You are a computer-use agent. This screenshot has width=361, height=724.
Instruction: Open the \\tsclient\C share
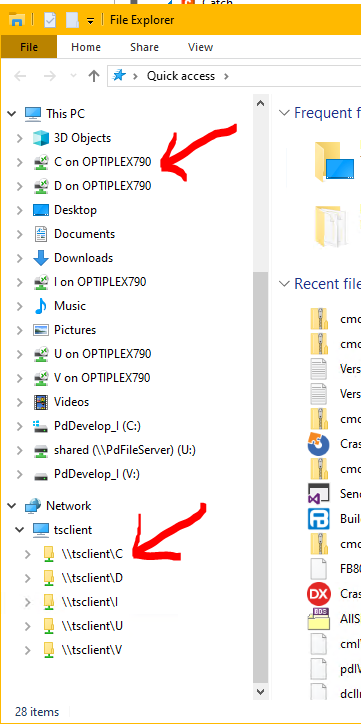pos(92,554)
